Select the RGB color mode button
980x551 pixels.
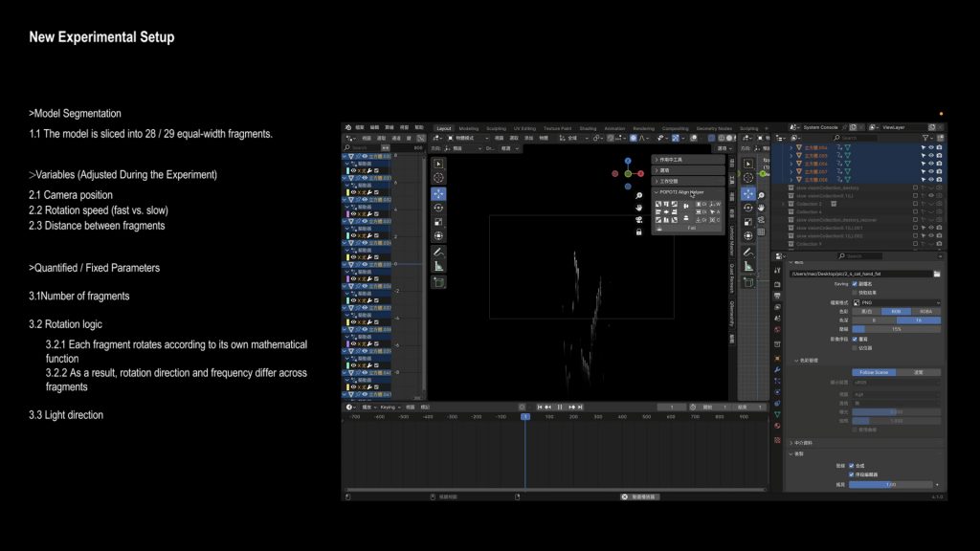[896, 311]
